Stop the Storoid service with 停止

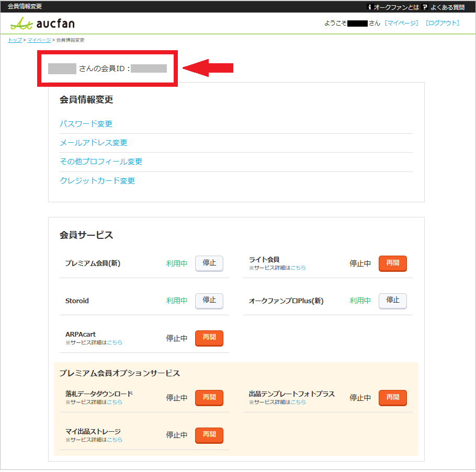point(209,301)
